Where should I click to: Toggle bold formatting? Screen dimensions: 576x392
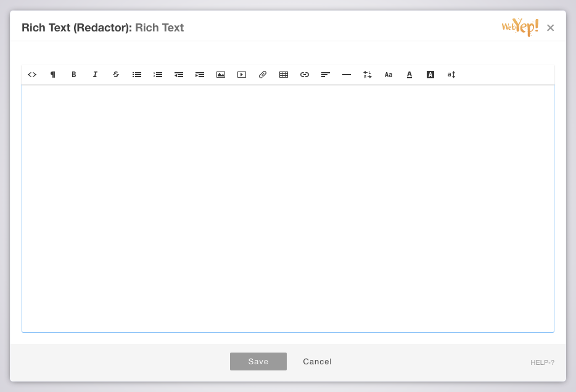point(73,75)
